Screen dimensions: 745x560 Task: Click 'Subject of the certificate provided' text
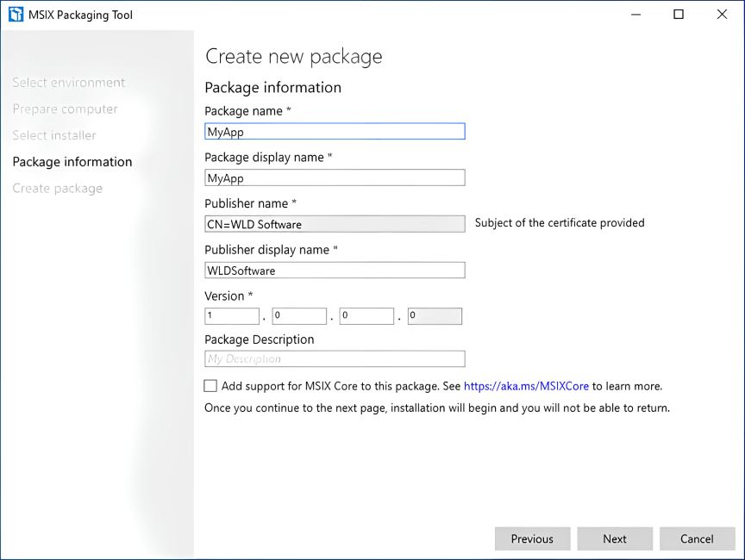click(x=560, y=223)
